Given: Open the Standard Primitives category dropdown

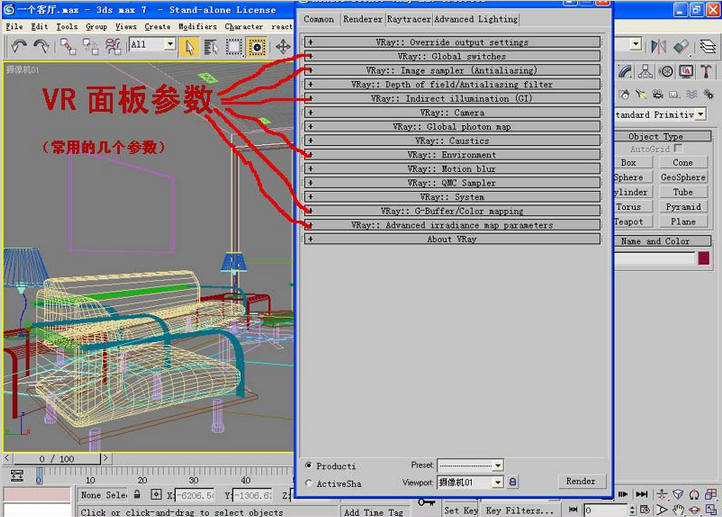Looking at the screenshot, I should (659, 114).
